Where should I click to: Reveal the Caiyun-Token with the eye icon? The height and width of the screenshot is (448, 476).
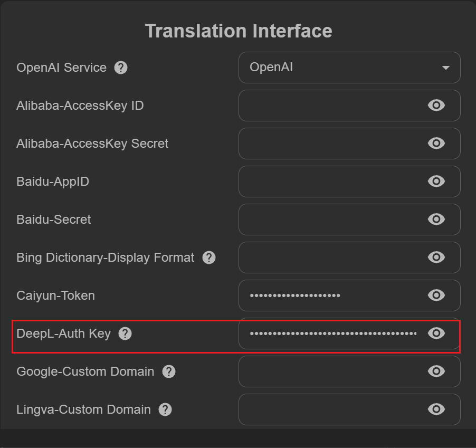436,296
